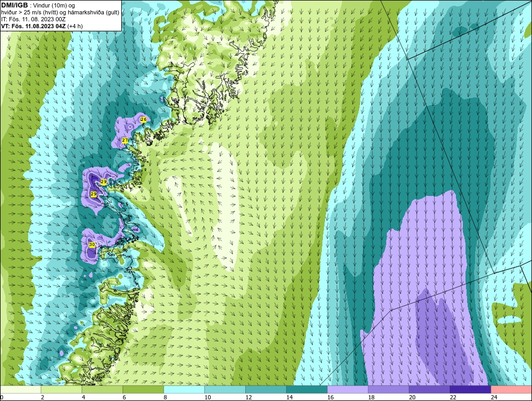Screen dimensions: 532x401
Task: Click the dark teal 14–16 m/s legend swatch
Action: (x=307, y=389)
